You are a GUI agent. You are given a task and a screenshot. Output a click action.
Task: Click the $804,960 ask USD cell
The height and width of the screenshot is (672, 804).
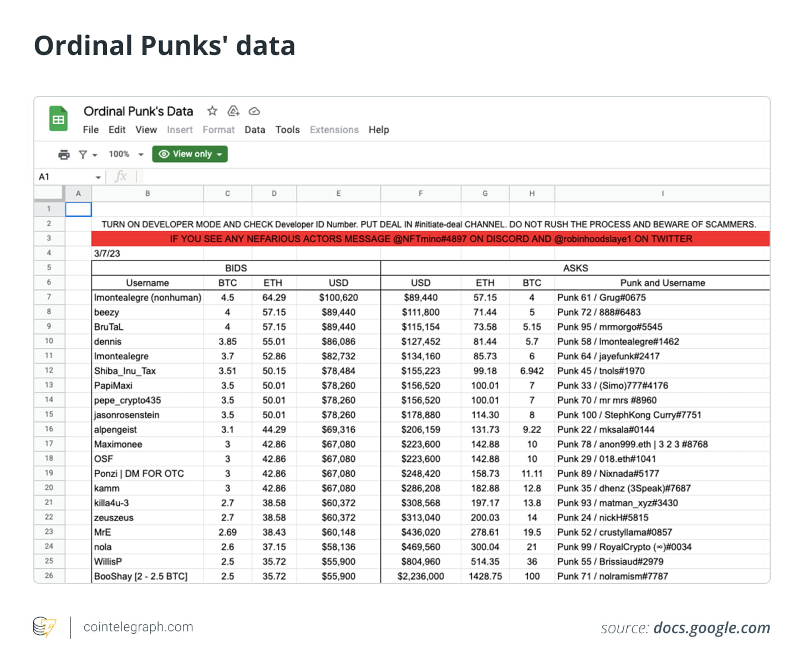(420, 561)
